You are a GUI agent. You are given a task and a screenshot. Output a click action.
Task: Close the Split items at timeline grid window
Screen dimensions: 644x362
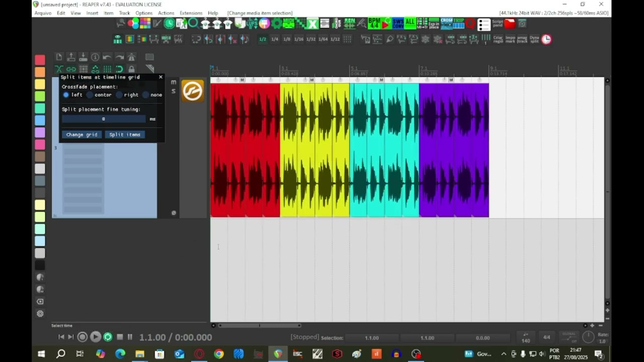(160, 77)
